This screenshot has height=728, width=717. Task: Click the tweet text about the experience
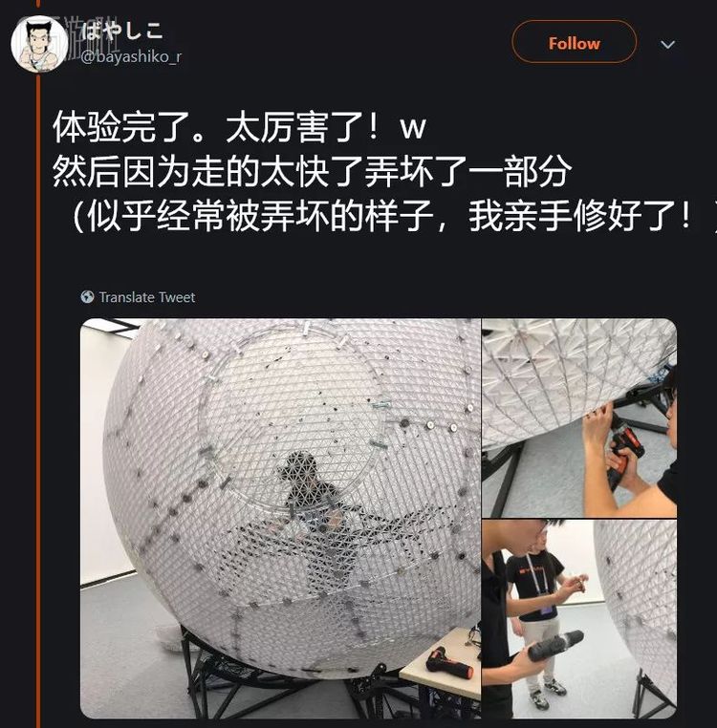[x=383, y=171]
